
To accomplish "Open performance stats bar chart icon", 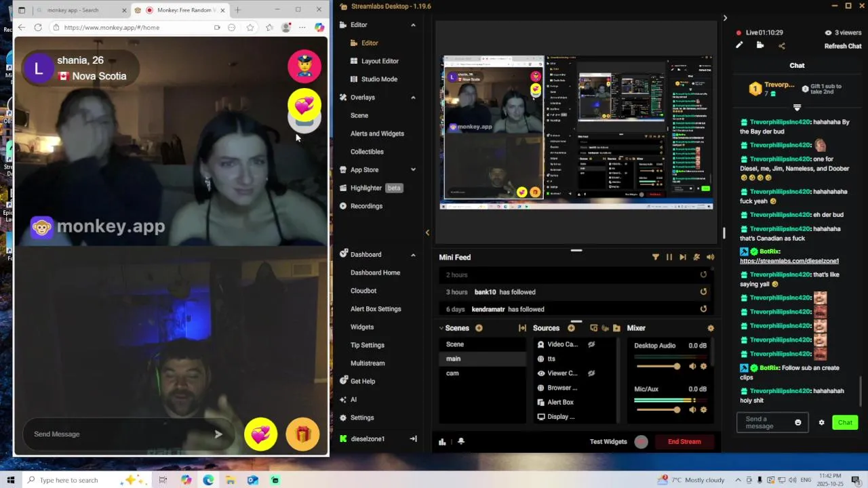I will pos(442,442).
